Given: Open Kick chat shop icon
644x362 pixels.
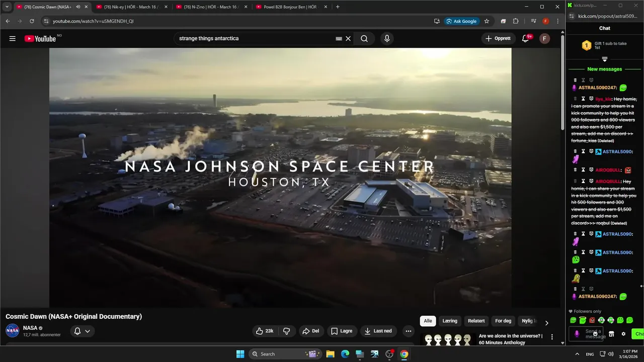Looking at the screenshot, I should point(611,334).
